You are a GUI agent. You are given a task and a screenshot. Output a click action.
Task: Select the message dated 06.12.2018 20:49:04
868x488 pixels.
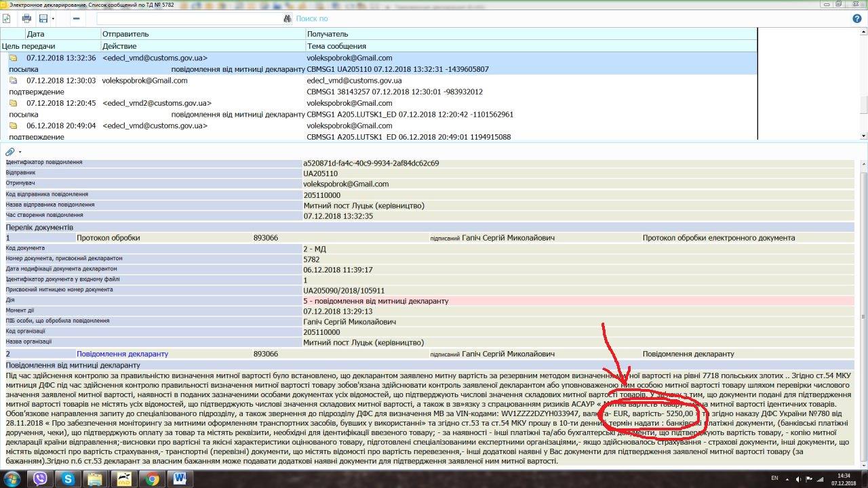(x=61, y=126)
